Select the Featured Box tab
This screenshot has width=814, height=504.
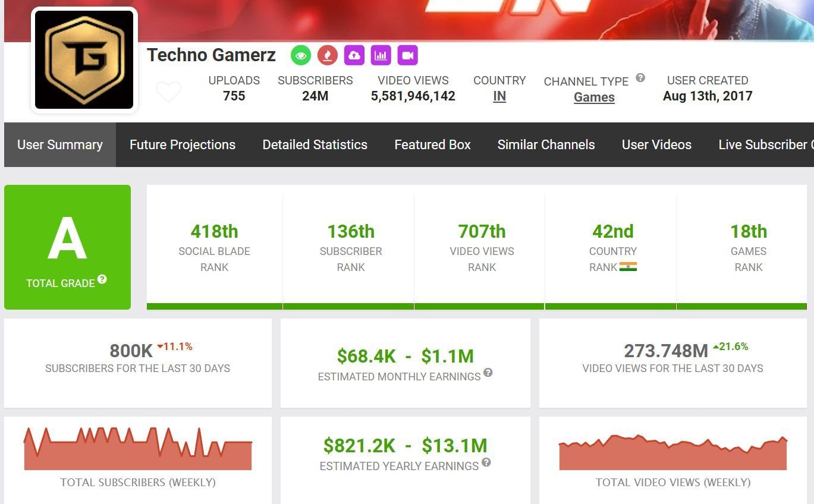coord(432,145)
